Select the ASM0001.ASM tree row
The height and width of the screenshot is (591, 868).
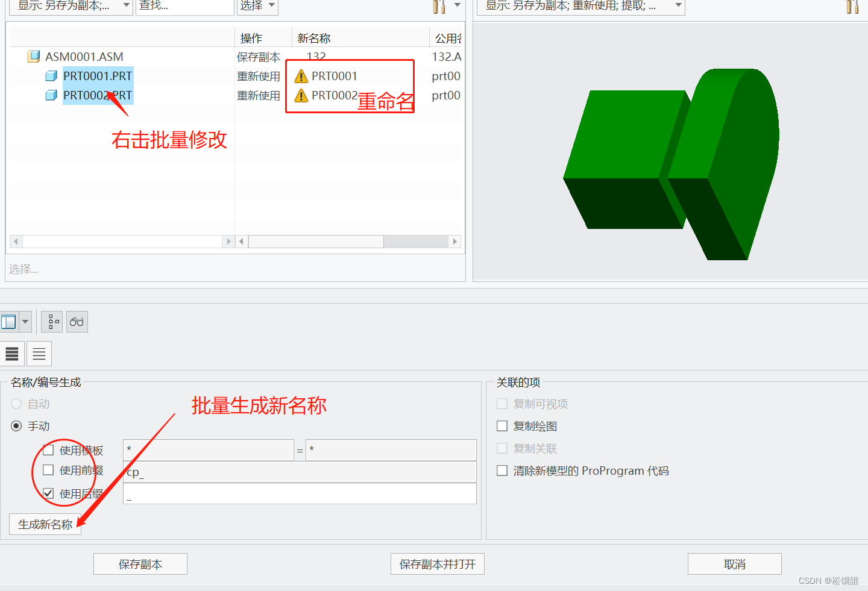click(x=84, y=57)
